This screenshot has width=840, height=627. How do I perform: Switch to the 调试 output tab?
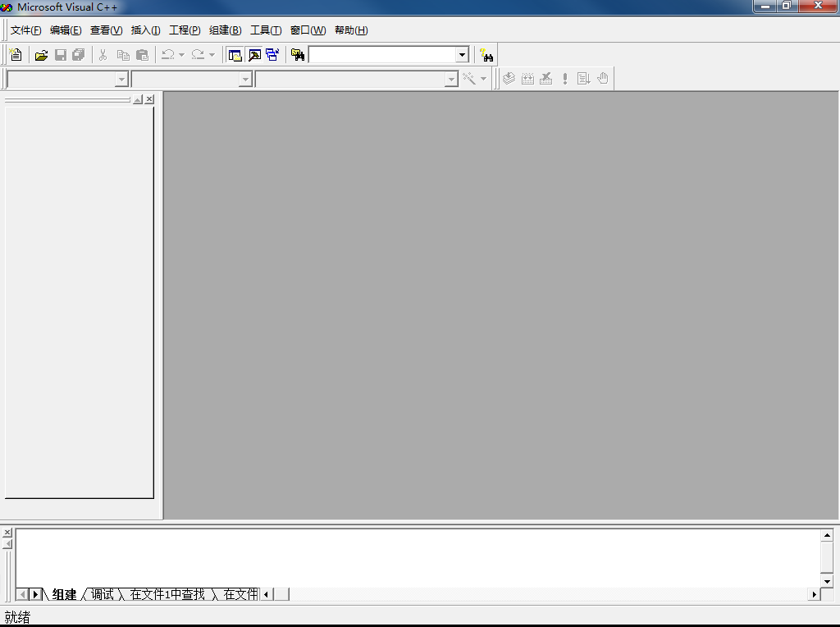[x=103, y=594]
